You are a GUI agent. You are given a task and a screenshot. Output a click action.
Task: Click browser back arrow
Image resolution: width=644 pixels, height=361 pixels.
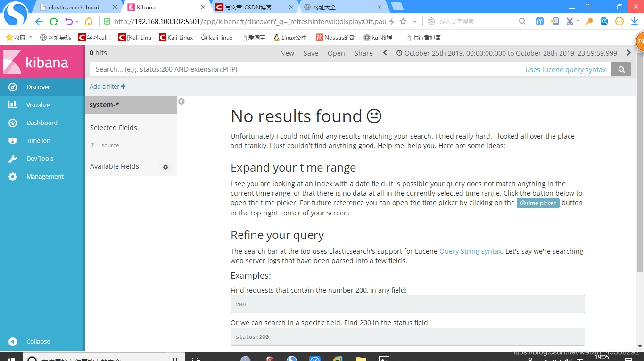[x=39, y=21]
